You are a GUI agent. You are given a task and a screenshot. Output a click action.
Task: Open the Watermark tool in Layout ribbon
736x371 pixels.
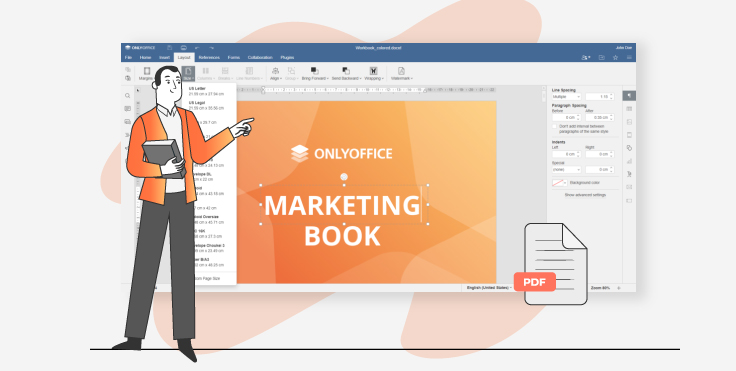(x=401, y=73)
